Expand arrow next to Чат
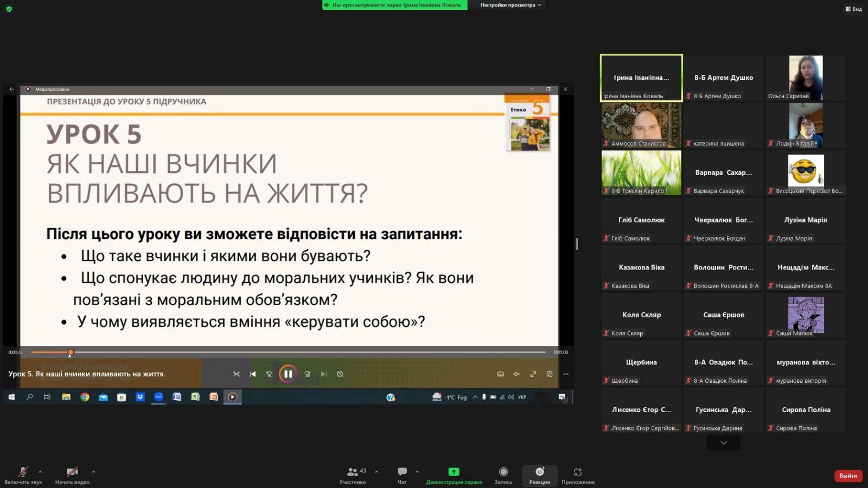Viewport: 868px width, 488px height. point(417,472)
